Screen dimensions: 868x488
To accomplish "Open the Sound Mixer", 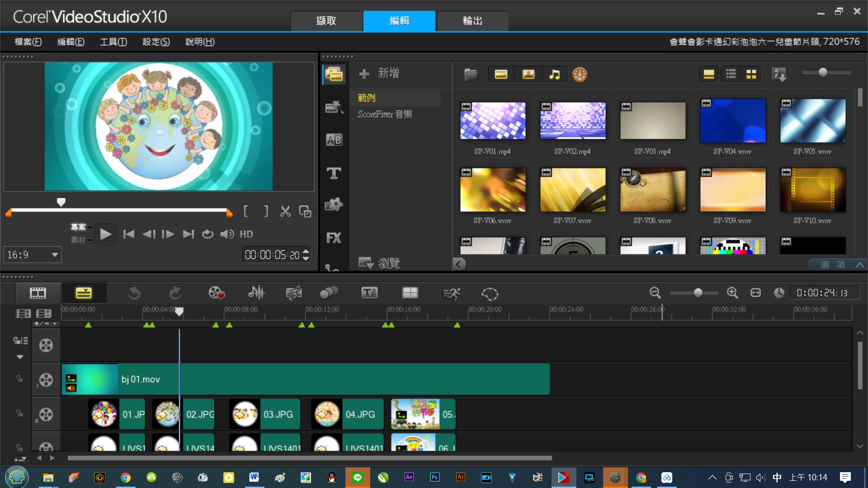I will pos(256,294).
